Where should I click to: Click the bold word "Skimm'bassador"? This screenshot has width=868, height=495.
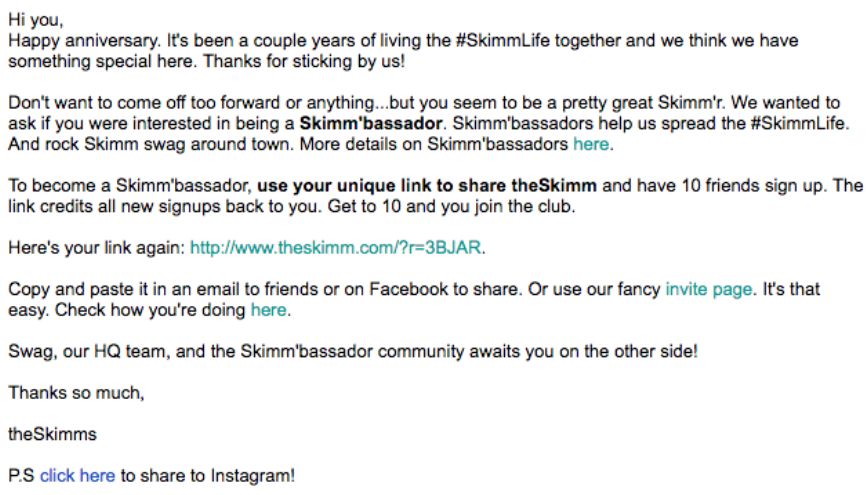coord(371,124)
